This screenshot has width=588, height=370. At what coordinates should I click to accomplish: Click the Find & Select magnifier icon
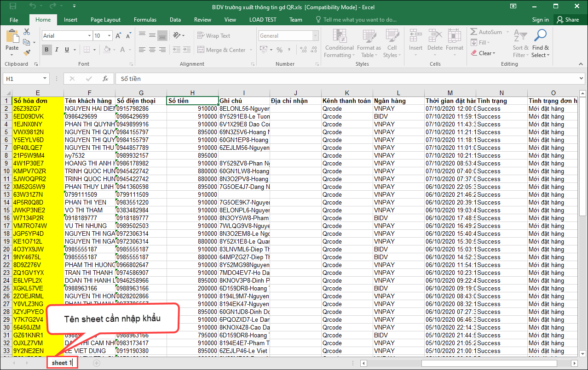540,36
